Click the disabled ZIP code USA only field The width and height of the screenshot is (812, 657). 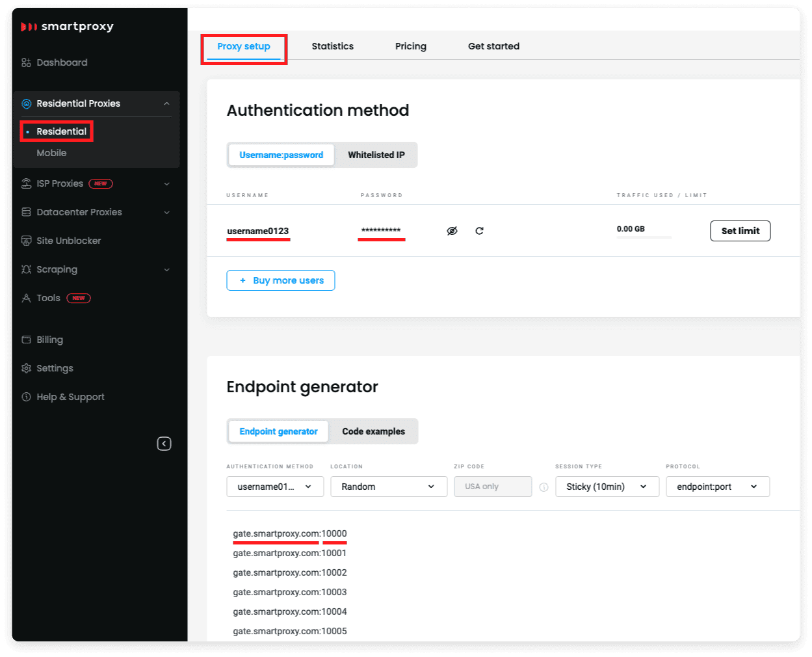tap(493, 487)
